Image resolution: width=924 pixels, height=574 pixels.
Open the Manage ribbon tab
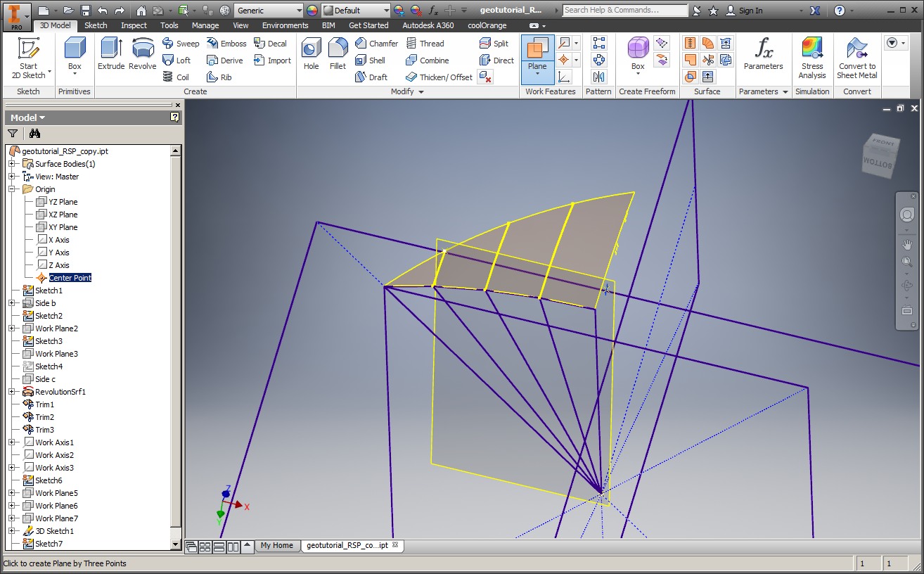tap(205, 25)
